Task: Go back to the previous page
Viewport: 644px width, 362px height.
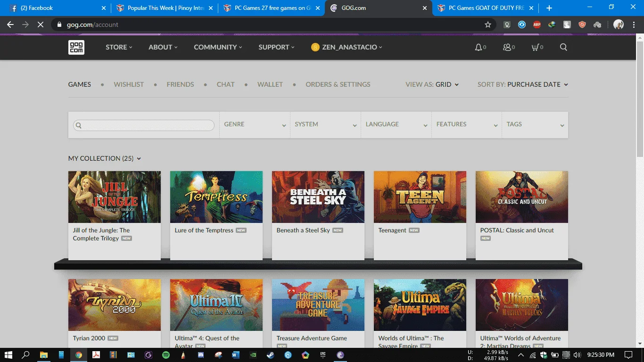Action: [x=10, y=25]
